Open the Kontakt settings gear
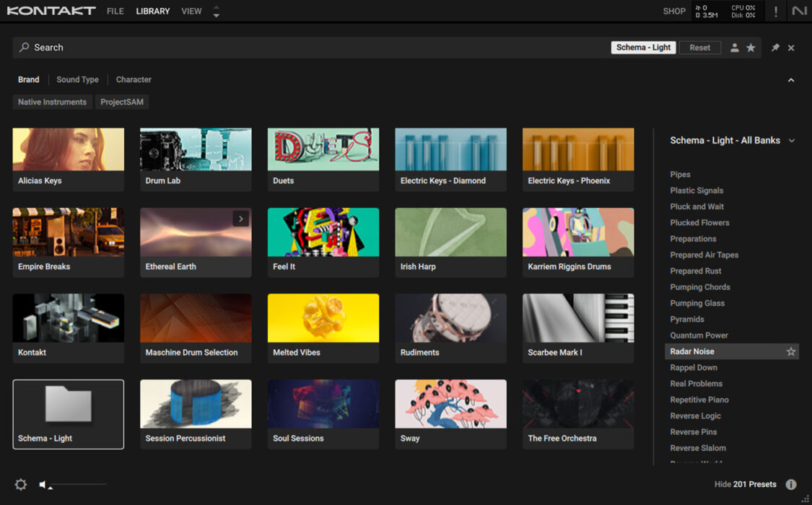Viewport: 812px width, 505px height. tap(21, 484)
